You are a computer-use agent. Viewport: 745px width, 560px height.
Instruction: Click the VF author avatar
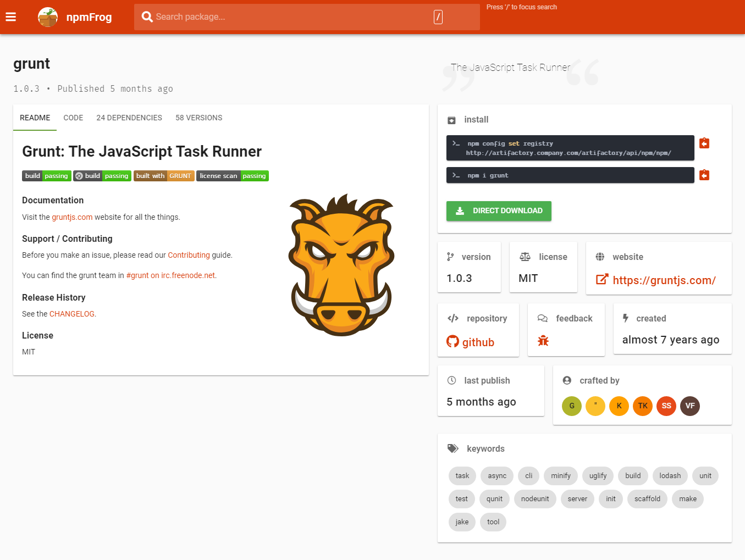point(690,406)
